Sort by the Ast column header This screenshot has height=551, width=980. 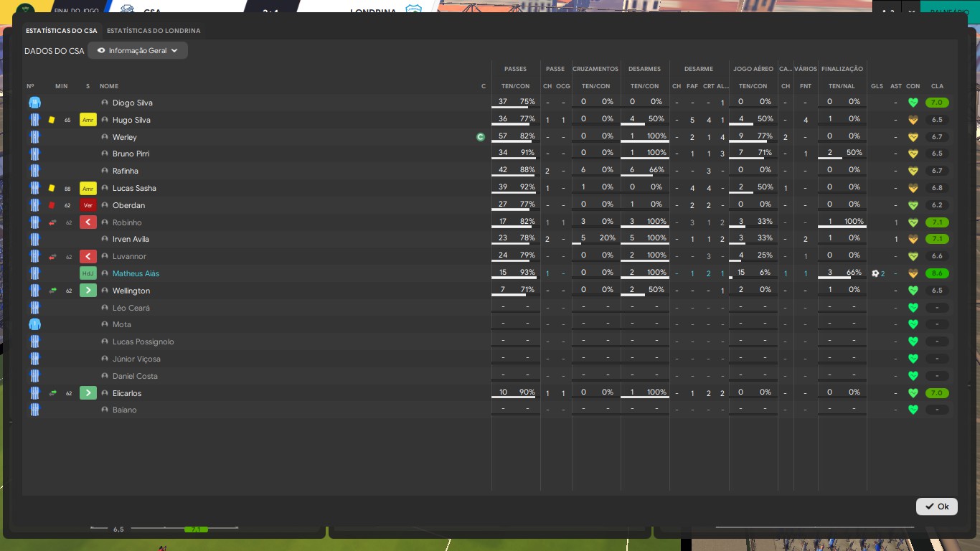pos(896,86)
